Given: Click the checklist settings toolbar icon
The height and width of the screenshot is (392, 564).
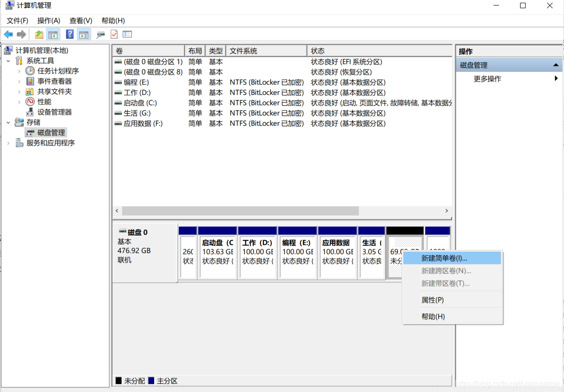Looking at the screenshot, I should point(127,34).
